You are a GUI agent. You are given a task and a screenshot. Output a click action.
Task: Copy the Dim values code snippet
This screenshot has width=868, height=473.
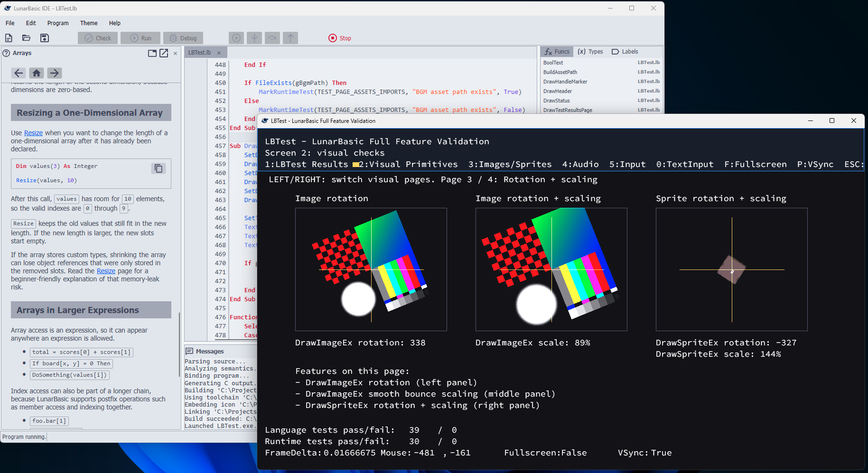tap(159, 168)
